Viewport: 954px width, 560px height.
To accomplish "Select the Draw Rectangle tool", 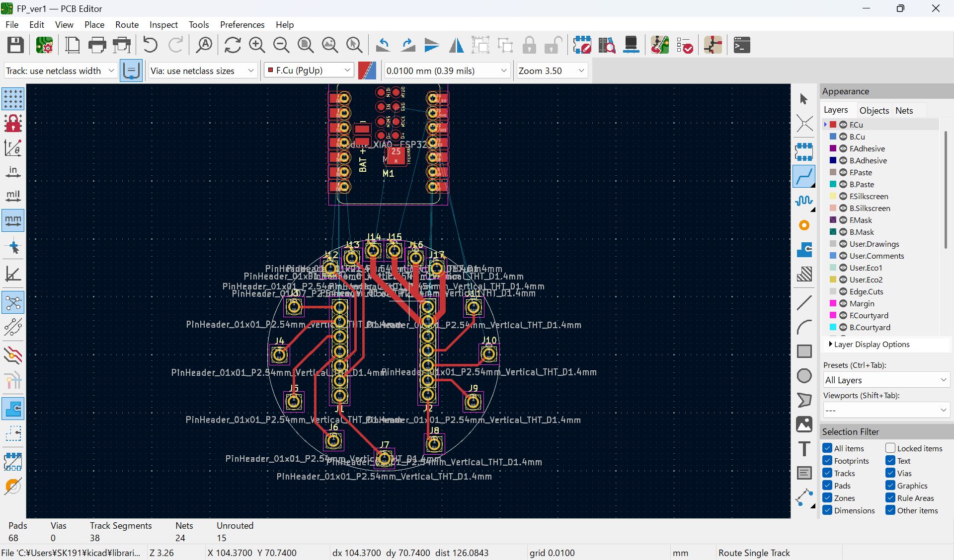I will click(804, 351).
